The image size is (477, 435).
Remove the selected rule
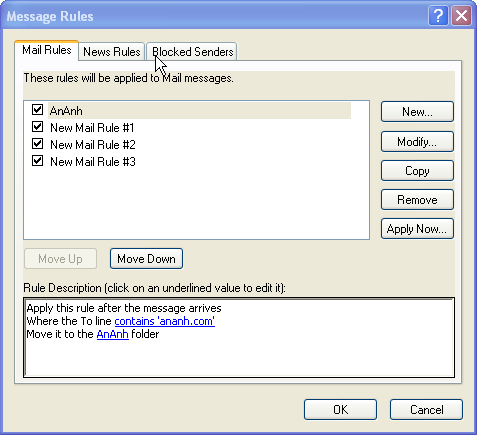(x=417, y=200)
